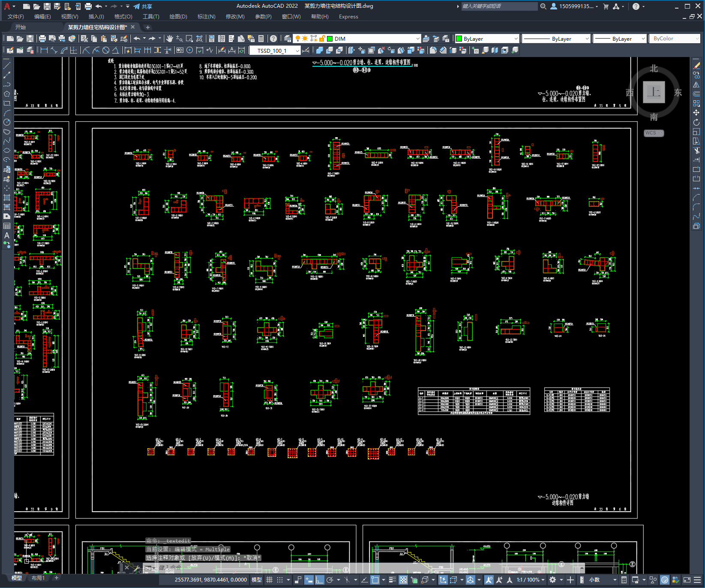Click the WCS label under ViewCube

654,133
